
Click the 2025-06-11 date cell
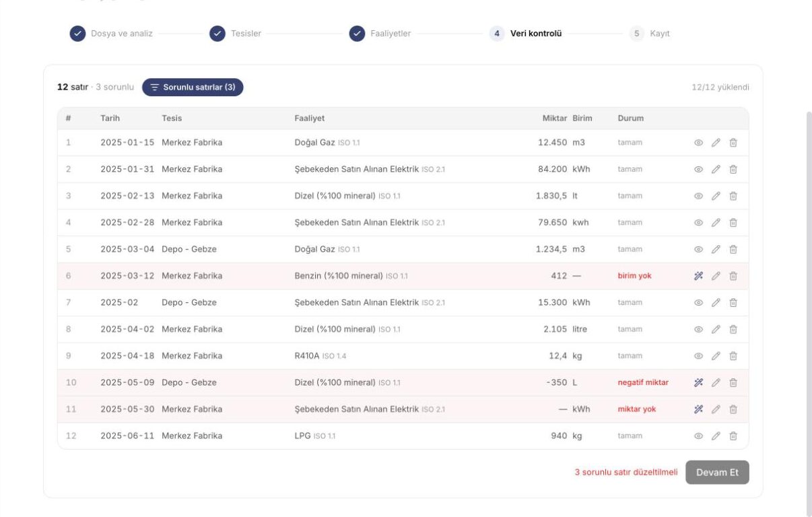127,436
